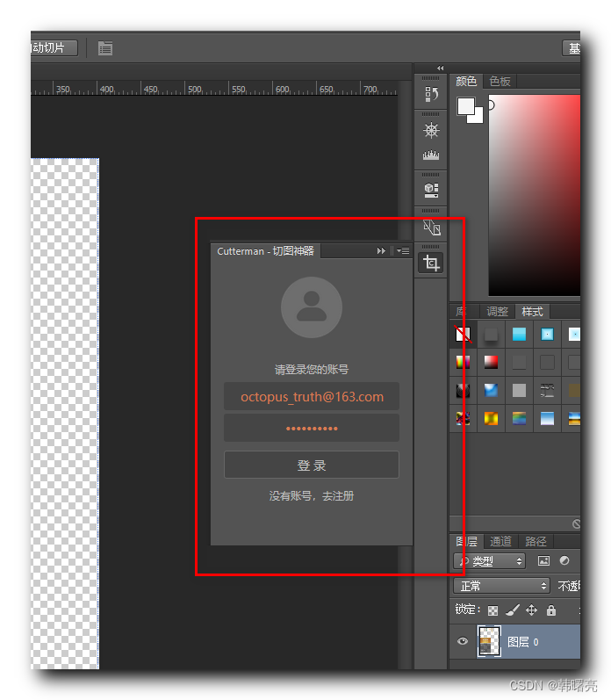Apply the cyan bordered dot style preset
Screen dimensions: 611x700
[x=547, y=335]
